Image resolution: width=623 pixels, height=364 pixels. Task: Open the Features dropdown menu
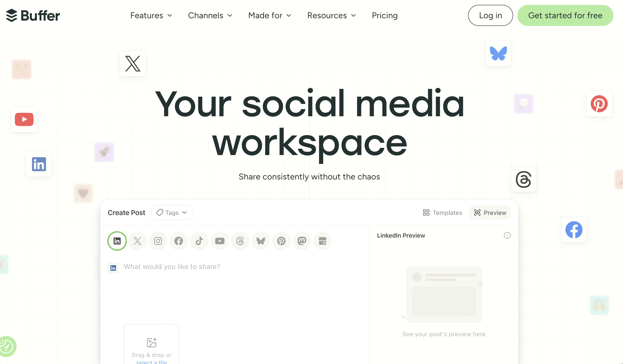click(151, 15)
